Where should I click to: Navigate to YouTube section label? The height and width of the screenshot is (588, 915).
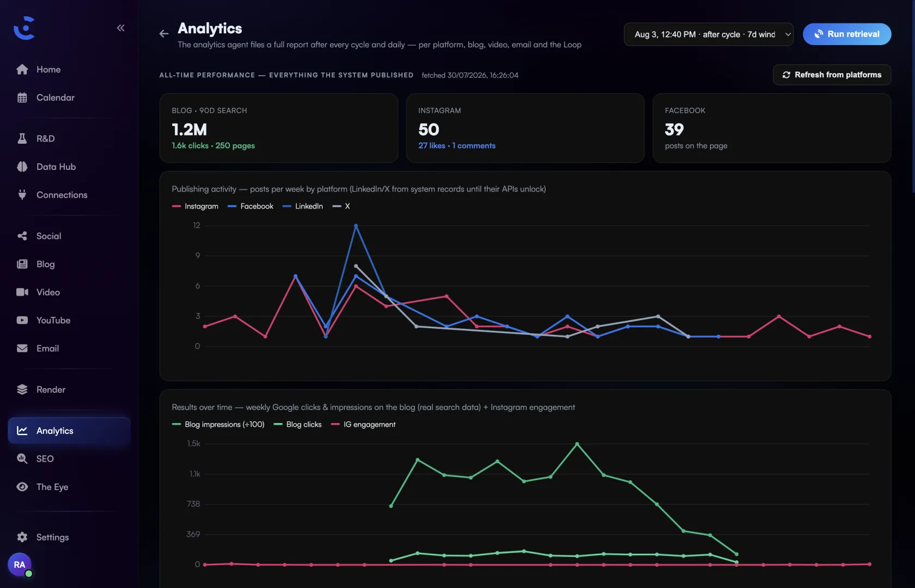(x=53, y=320)
